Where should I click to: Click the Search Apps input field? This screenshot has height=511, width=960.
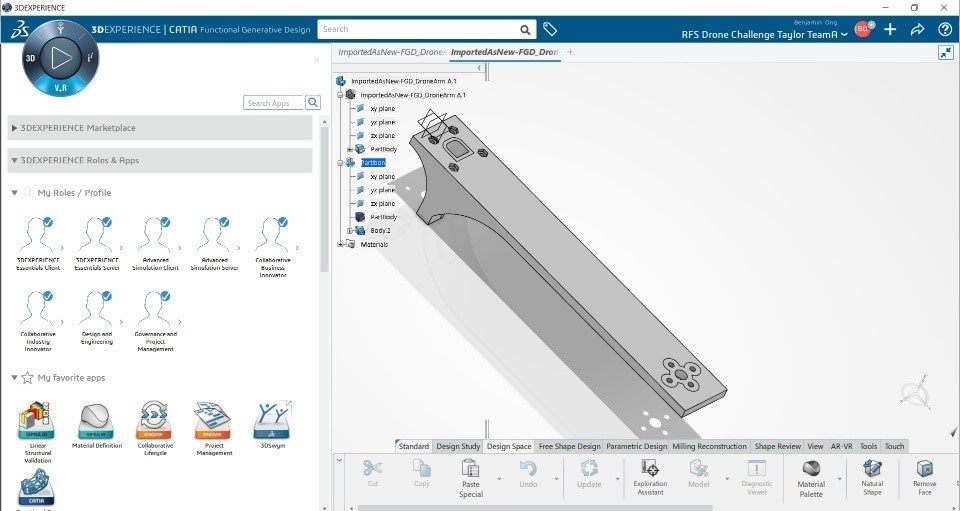273,103
